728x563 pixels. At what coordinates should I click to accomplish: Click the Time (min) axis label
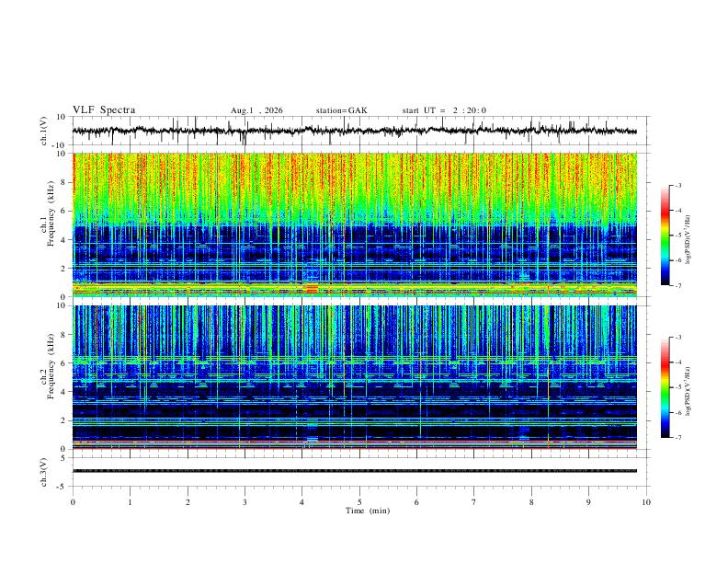click(x=368, y=511)
